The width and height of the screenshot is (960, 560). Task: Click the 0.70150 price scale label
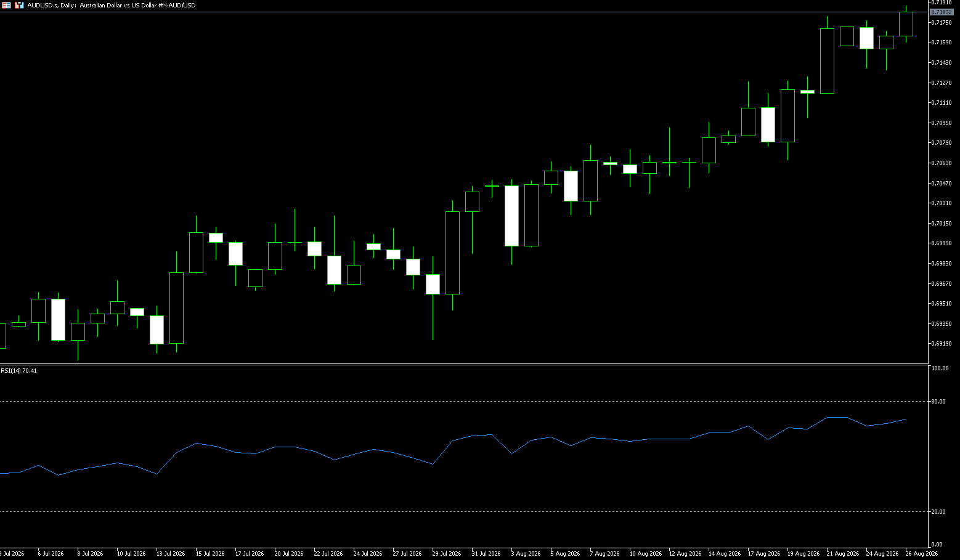pyautogui.click(x=942, y=224)
